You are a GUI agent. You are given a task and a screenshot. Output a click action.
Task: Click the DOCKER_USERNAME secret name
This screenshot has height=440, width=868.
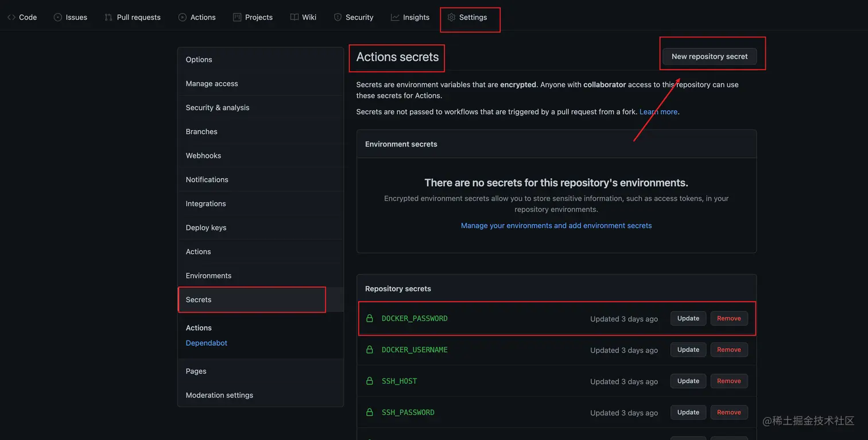(414, 350)
